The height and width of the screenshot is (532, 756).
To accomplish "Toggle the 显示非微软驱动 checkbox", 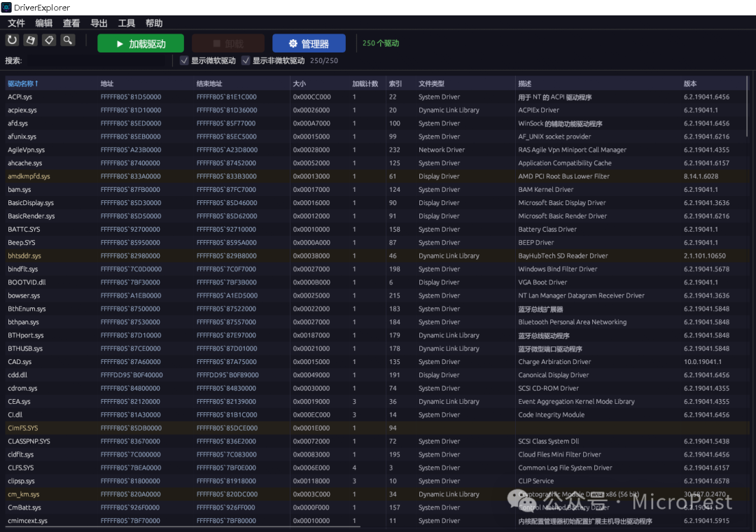I will point(246,60).
